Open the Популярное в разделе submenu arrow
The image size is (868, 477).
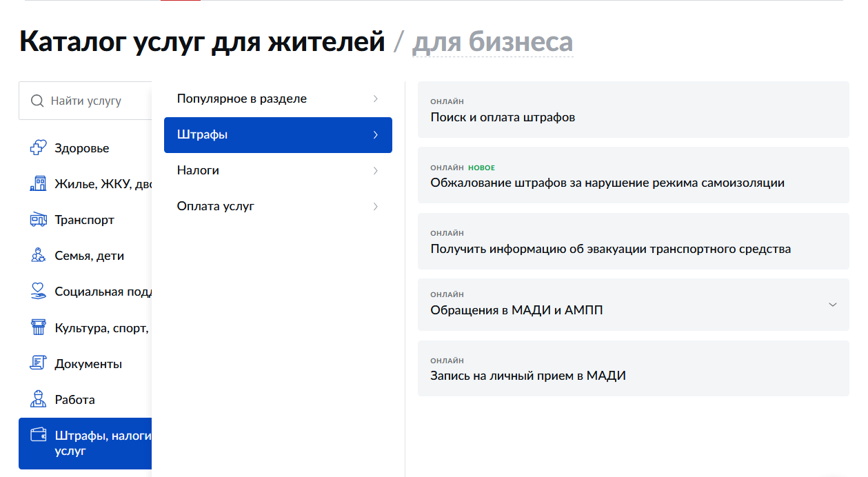(375, 99)
